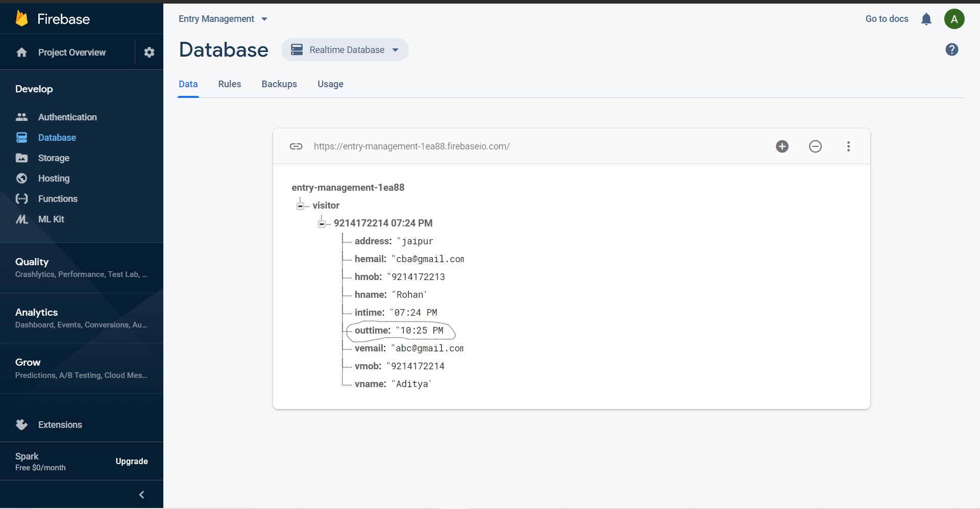Image resolution: width=980 pixels, height=509 pixels.
Task: Click the Database sidebar label
Action: tap(57, 137)
